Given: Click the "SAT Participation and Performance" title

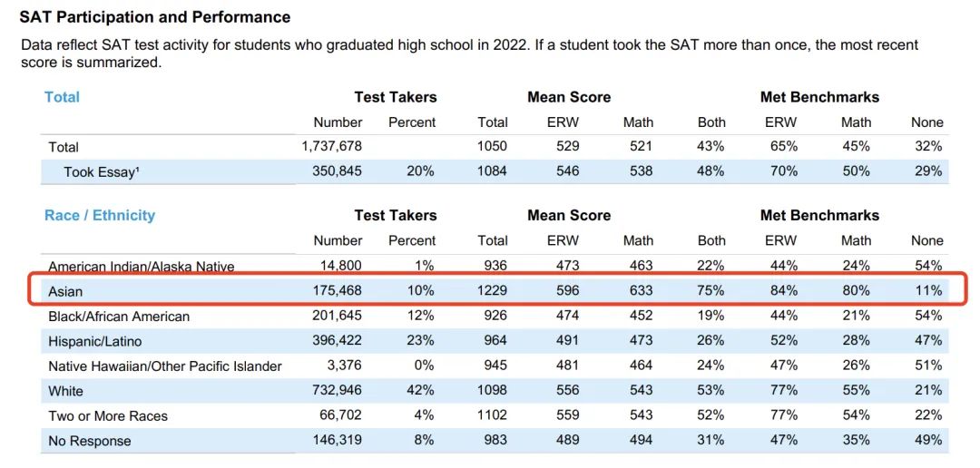Looking at the screenshot, I should pyautogui.click(x=155, y=17).
